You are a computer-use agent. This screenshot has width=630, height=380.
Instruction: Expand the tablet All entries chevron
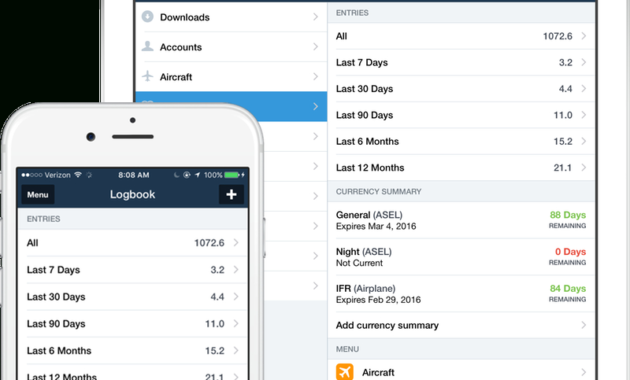[x=583, y=36]
